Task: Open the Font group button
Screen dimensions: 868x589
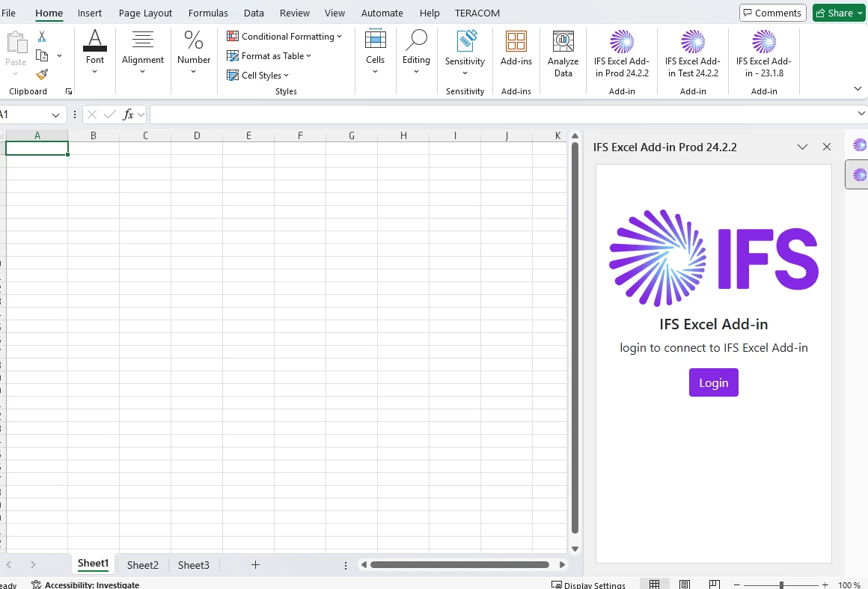Action: point(95,52)
